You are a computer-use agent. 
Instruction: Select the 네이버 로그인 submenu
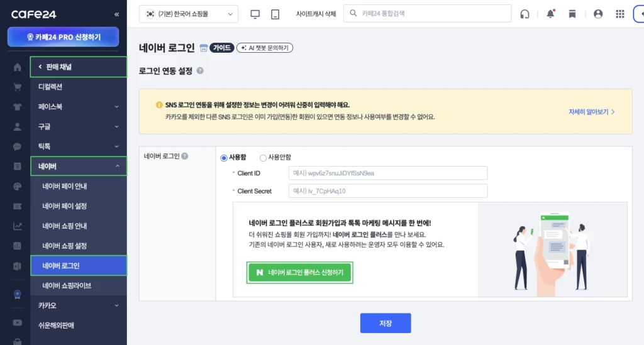coord(79,266)
